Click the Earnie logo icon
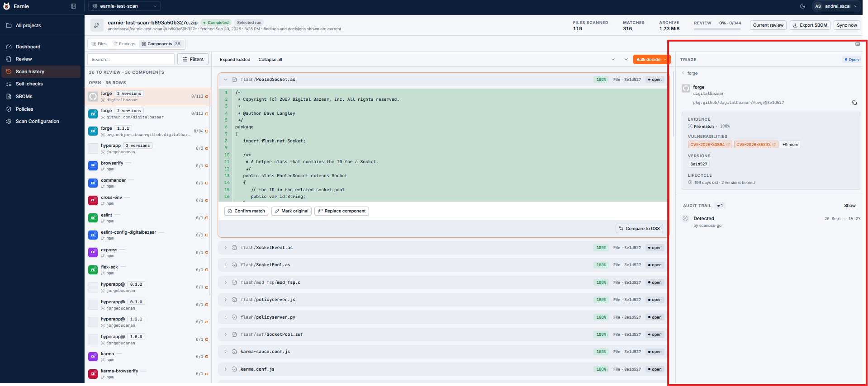868x386 pixels. 6,6
